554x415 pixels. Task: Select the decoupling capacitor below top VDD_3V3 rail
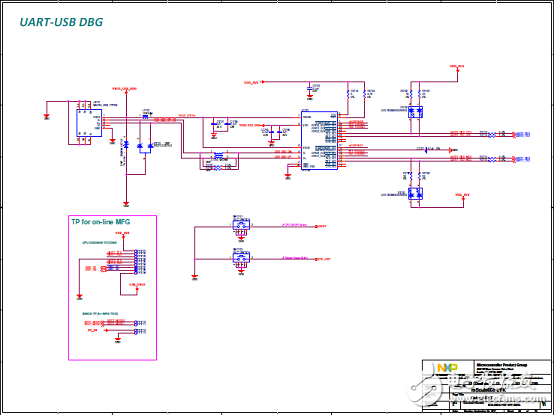point(309,87)
